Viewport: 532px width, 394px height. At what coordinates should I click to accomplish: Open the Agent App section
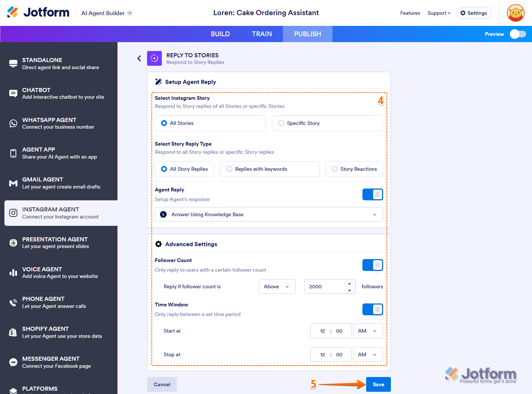[61, 153]
